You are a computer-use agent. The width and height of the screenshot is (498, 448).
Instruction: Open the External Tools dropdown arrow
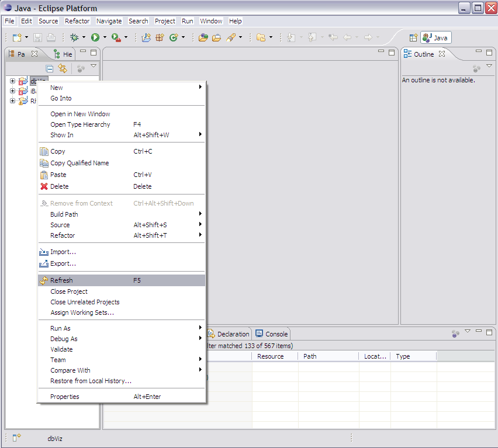click(126, 37)
